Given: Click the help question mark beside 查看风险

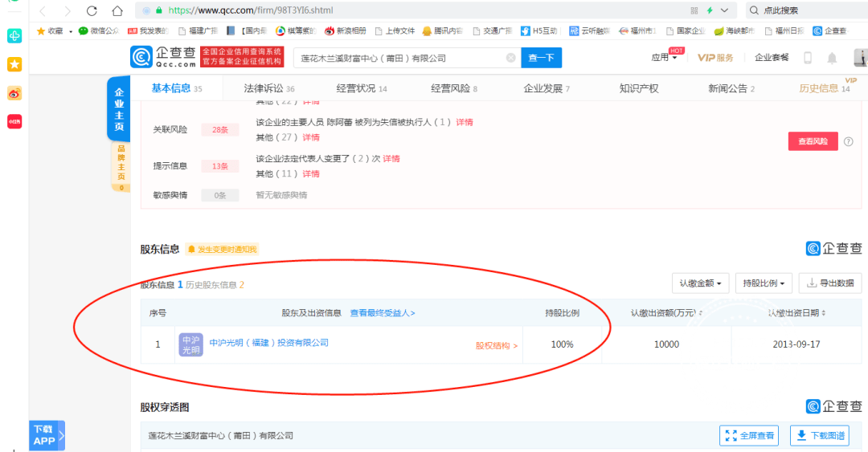Looking at the screenshot, I should click(x=848, y=141).
